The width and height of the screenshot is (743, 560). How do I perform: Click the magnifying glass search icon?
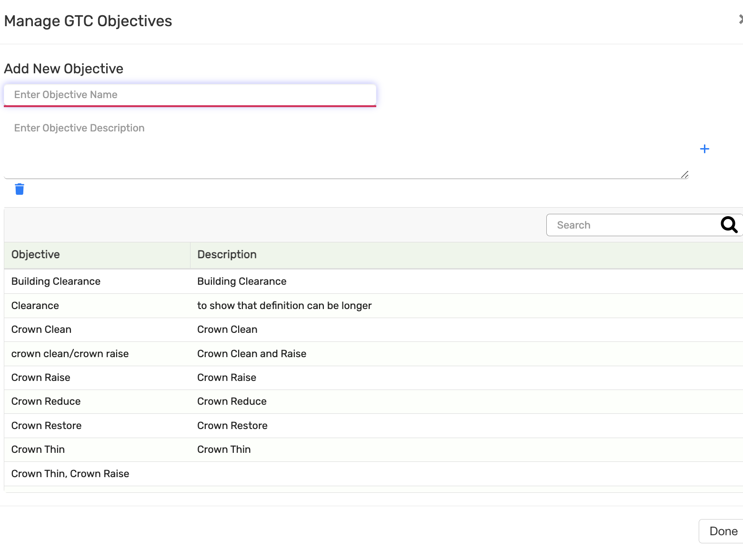tap(729, 224)
